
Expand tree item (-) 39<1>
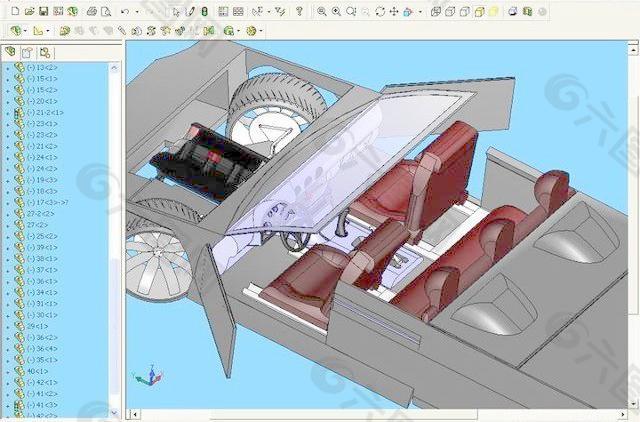(8, 248)
